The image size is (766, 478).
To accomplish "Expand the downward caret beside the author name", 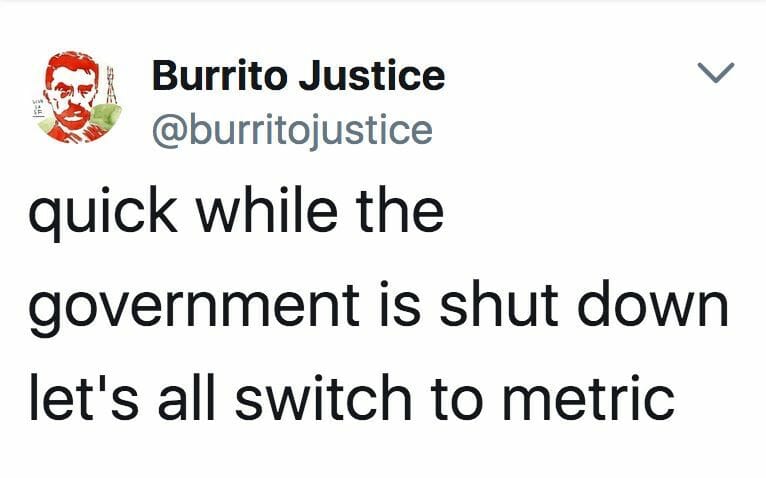I will point(716,72).
